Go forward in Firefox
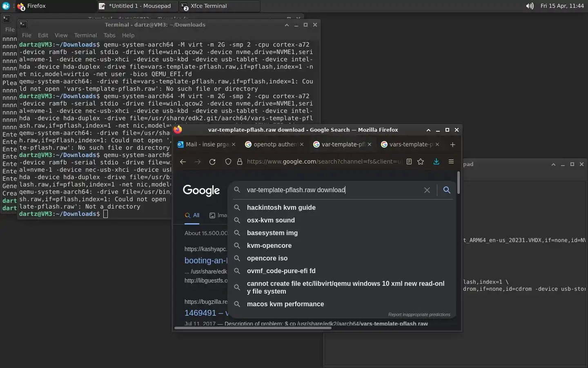 tap(198, 162)
